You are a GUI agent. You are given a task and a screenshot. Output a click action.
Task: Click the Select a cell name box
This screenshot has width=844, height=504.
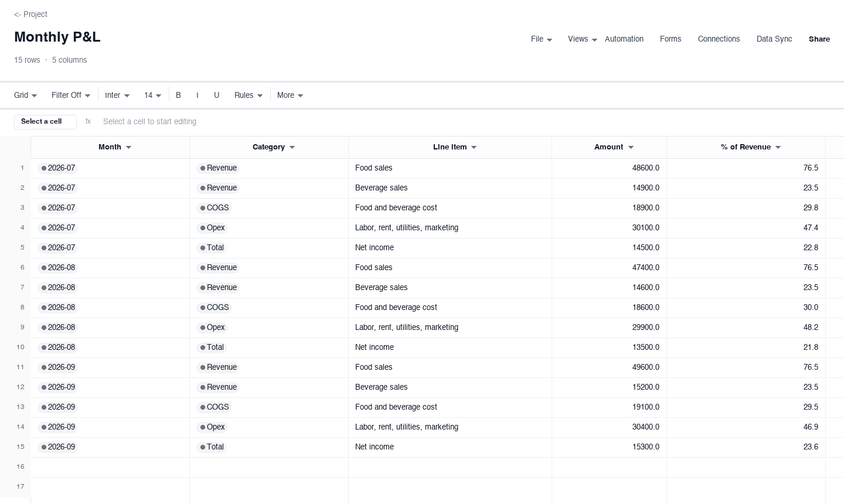click(45, 121)
